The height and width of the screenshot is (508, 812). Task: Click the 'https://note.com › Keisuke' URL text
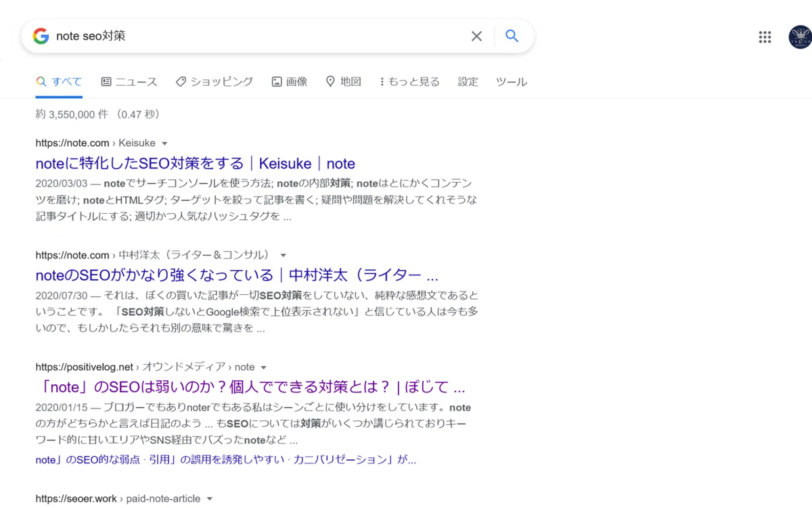[x=95, y=143]
